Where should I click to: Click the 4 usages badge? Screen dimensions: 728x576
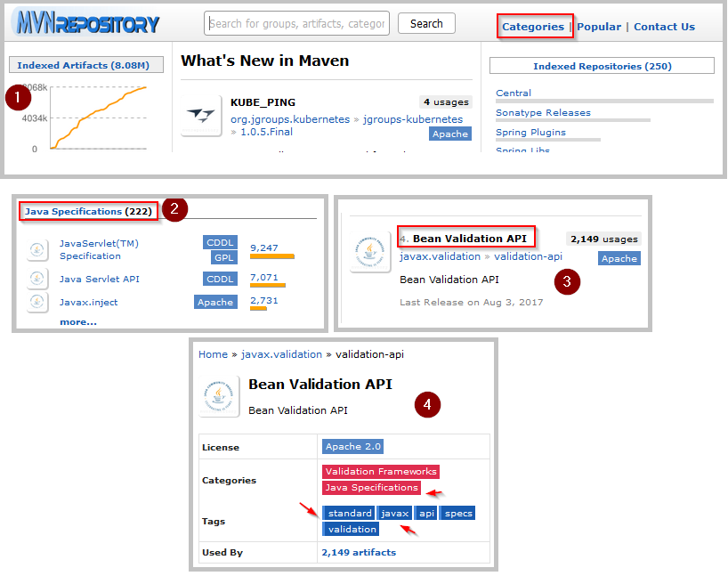[x=446, y=101]
